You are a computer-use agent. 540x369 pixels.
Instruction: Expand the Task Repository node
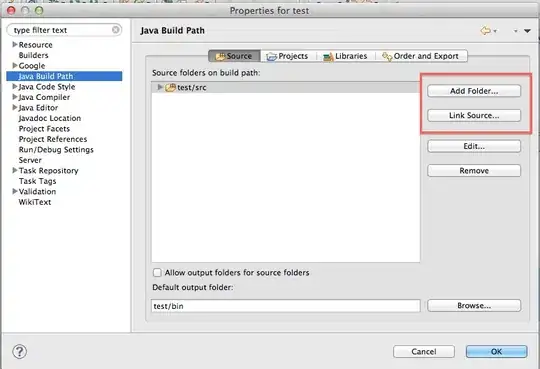[x=14, y=170]
